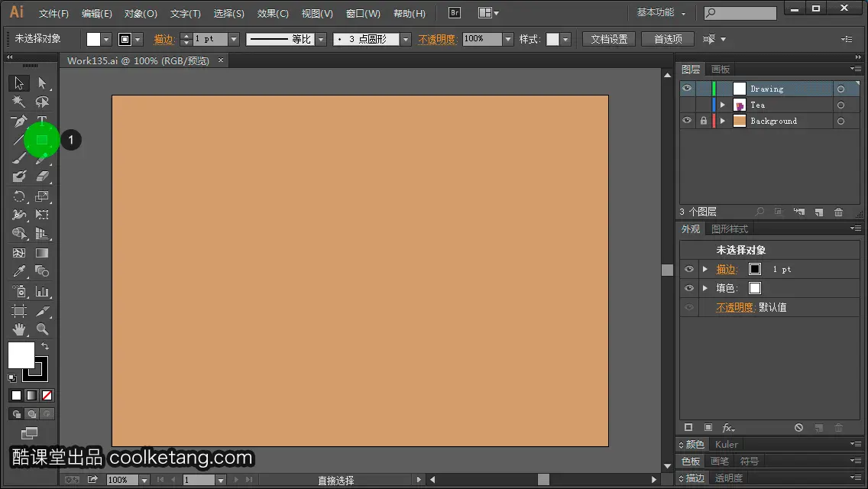Open the 窗口(W) menu
Image resolution: width=868 pixels, height=489 pixels.
click(363, 13)
